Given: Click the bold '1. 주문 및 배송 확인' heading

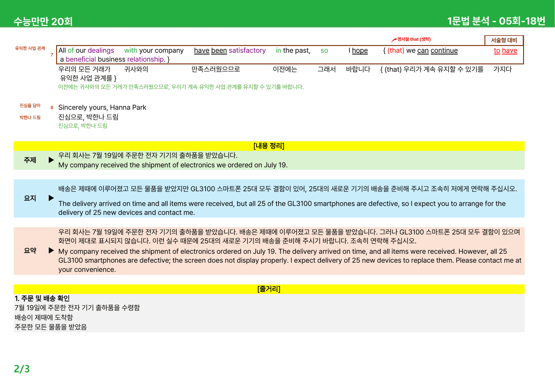Looking at the screenshot, I should tap(42, 299).
